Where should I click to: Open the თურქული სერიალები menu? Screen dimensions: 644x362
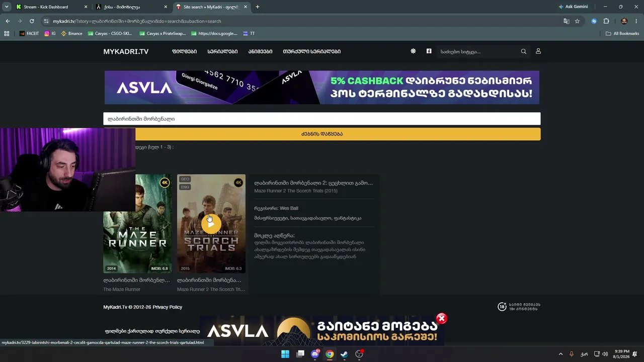coord(311,51)
